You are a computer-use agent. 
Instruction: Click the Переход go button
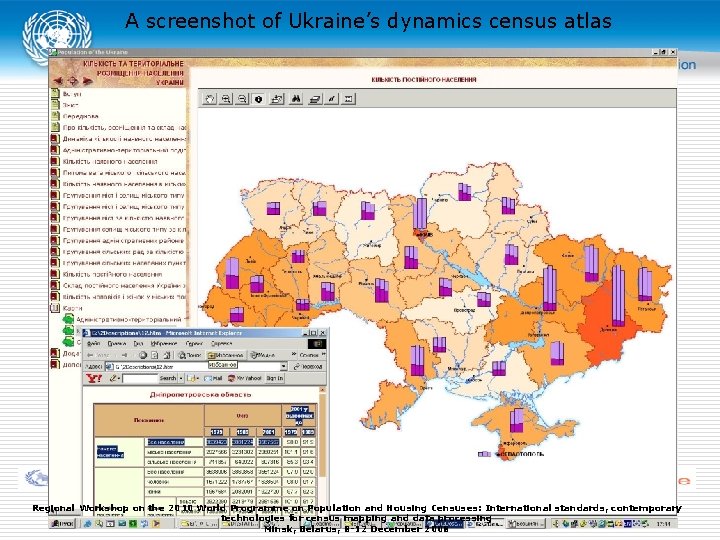click(x=308, y=366)
